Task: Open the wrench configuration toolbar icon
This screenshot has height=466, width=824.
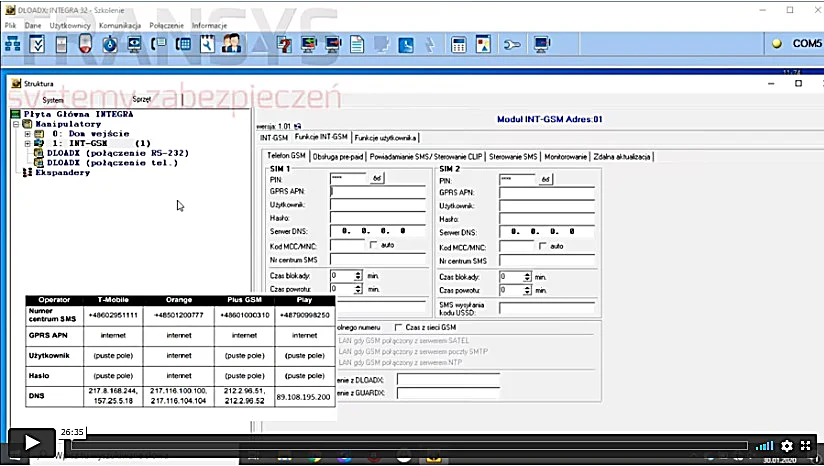Action: (x=511, y=45)
